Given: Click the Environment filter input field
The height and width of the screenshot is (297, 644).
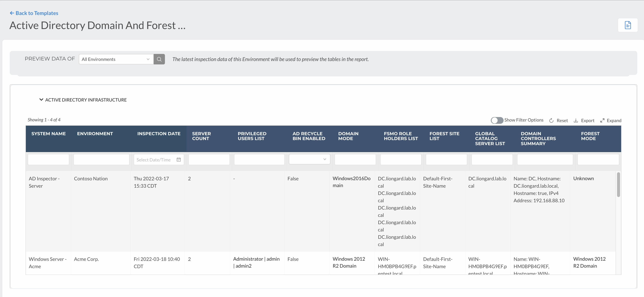Looking at the screenshot, I should pos(101,160).
